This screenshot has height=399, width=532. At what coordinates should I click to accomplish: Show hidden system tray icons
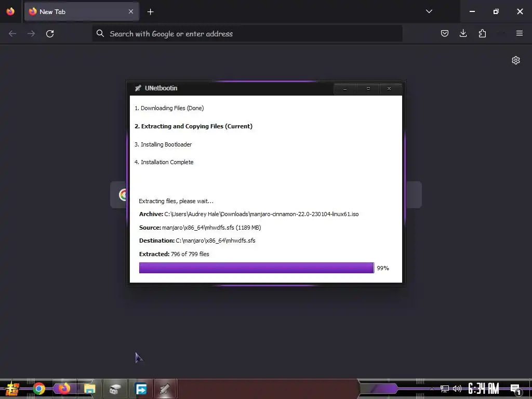432,389
